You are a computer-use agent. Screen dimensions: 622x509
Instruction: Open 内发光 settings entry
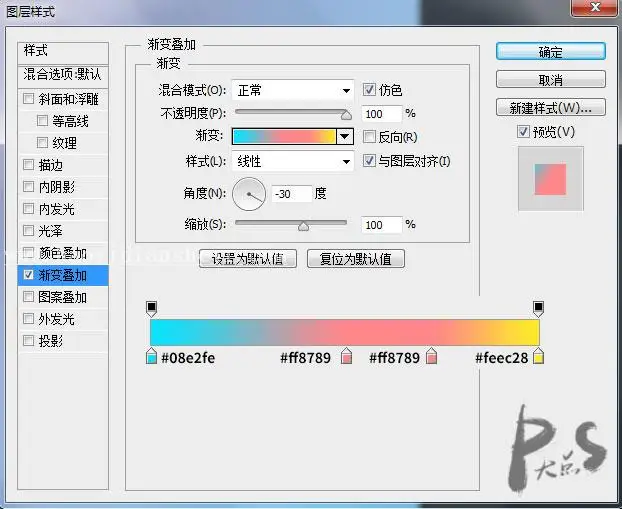click(56, 209)
